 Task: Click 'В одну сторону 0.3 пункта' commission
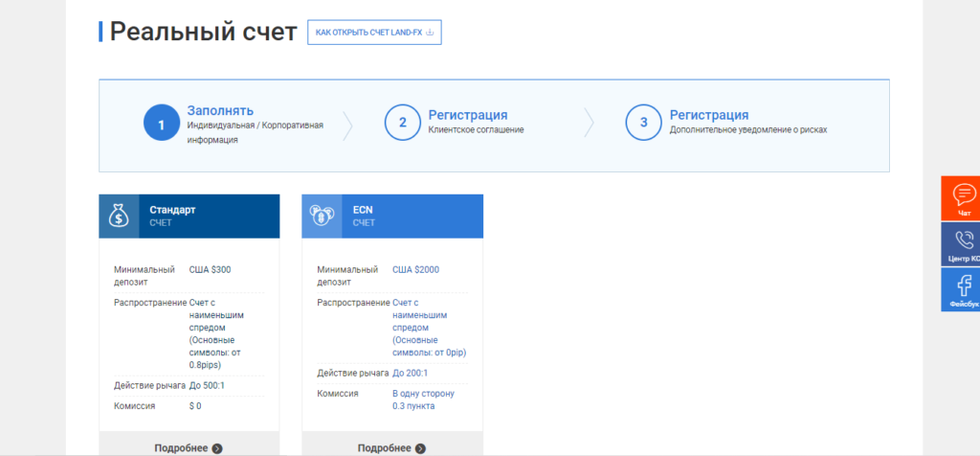[x=423, y=399]
